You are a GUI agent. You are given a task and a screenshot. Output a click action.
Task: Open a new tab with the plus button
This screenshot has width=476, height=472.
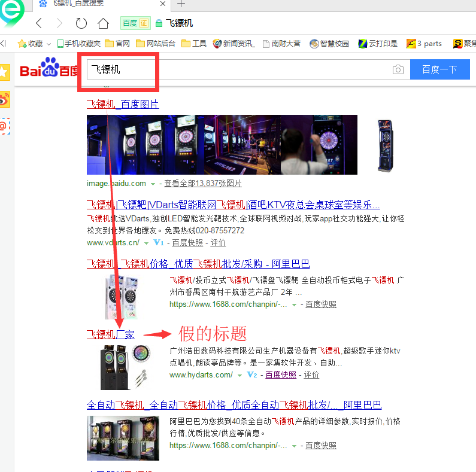click(x=181, y=4)
